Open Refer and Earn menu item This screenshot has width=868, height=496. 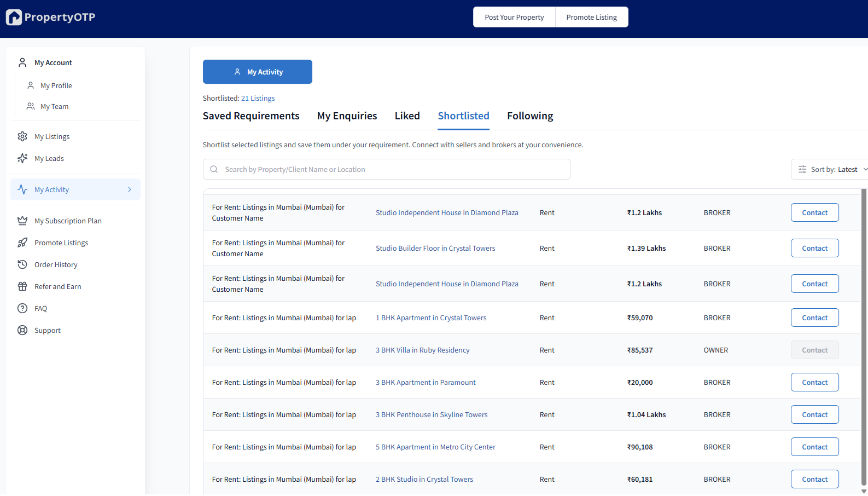click(58, 286)
